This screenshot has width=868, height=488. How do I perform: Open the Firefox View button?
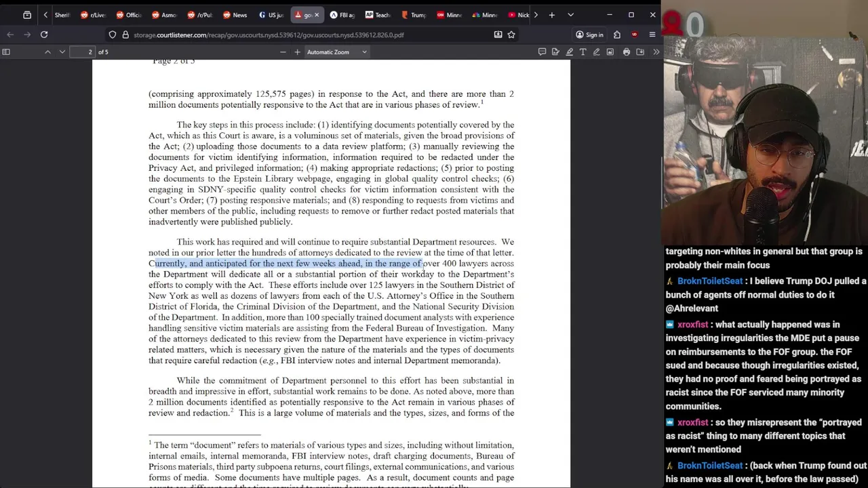pyautogui.click(x=26, y=15)
